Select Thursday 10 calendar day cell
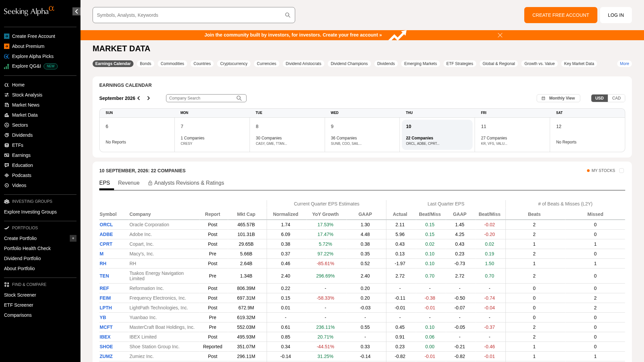Viewport: 644px width, 362px height. (437, 135)
